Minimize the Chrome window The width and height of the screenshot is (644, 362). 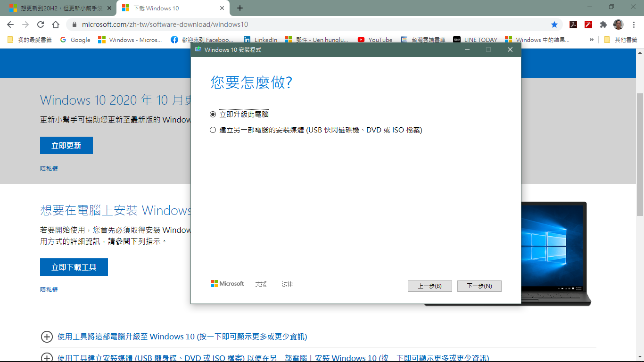589,7
